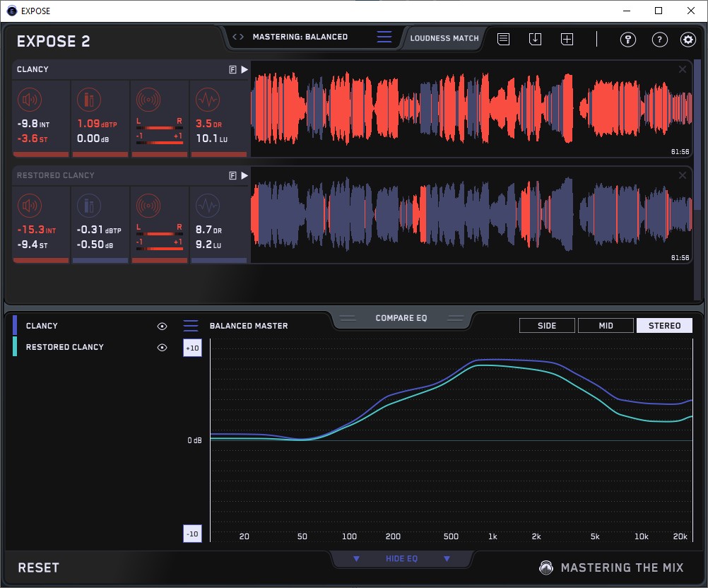Switch EQ view to MID
The image size is (708, 588).
click(606, 326)
